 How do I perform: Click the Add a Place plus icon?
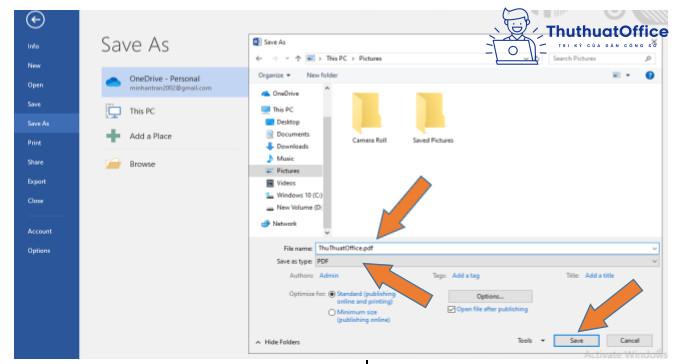point(113,136)
